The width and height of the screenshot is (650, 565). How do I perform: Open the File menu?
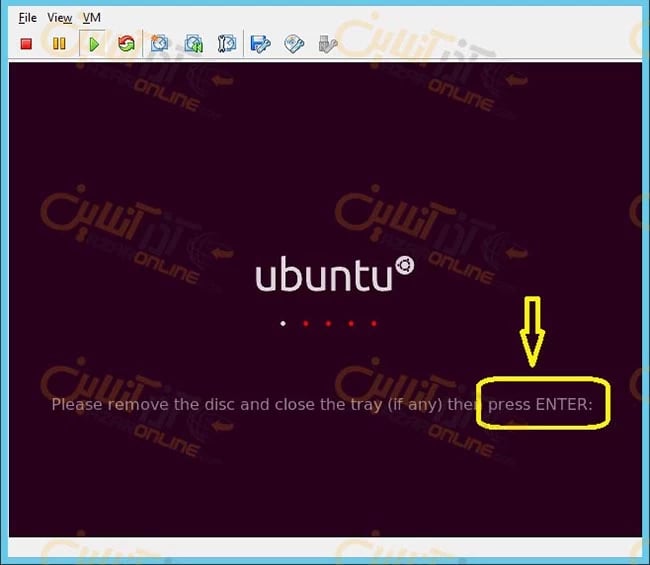[x=27, y=18]
